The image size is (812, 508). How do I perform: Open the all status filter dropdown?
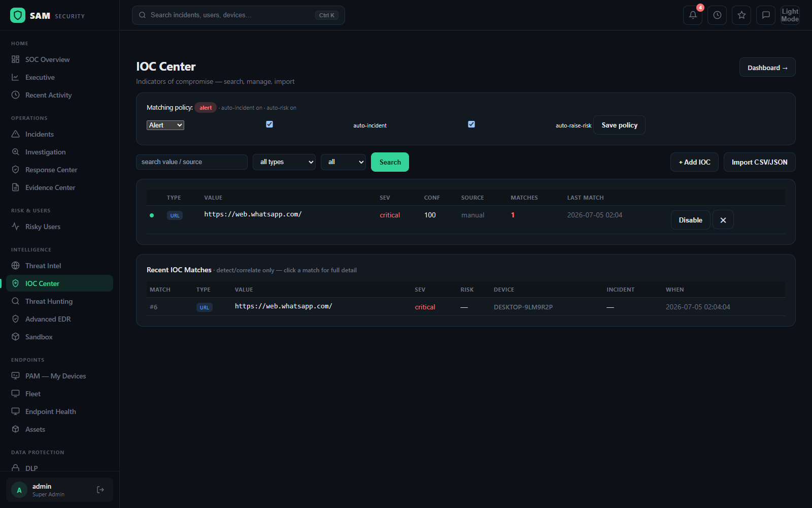tap(343, 162)
